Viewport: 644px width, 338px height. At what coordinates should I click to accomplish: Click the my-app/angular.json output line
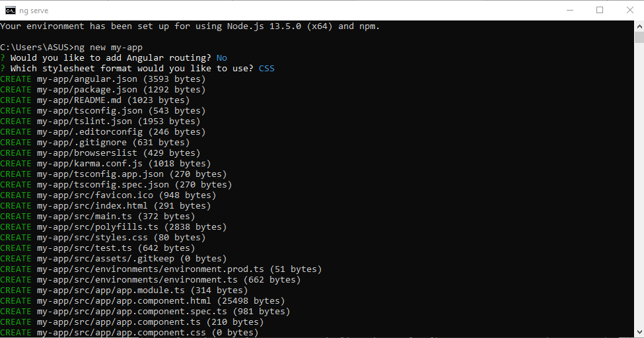[x=102, y=79]
